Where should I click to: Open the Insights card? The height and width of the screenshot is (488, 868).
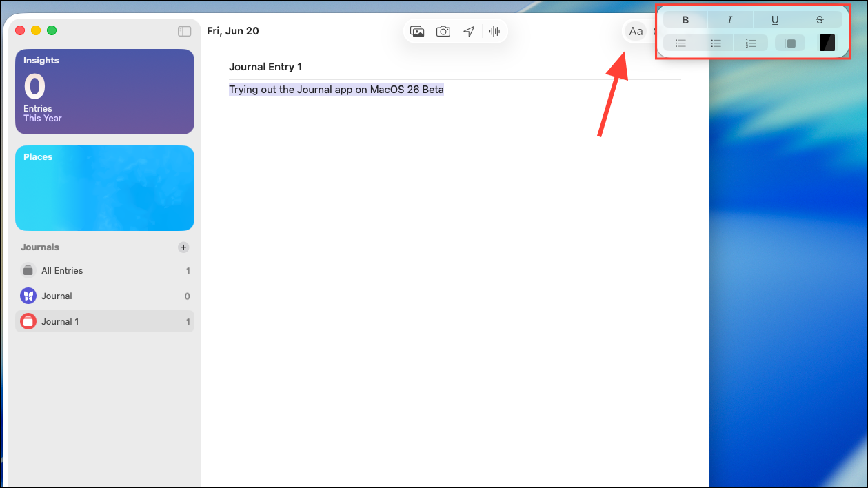(x=105, y=91)
